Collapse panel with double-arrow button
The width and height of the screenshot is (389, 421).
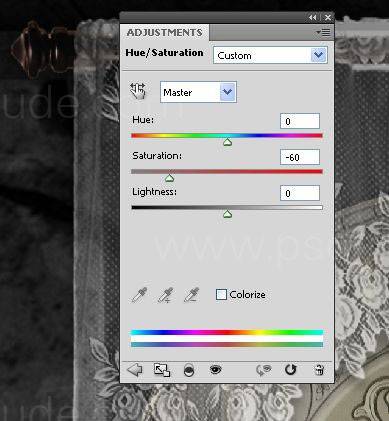[x=312, y=17]
